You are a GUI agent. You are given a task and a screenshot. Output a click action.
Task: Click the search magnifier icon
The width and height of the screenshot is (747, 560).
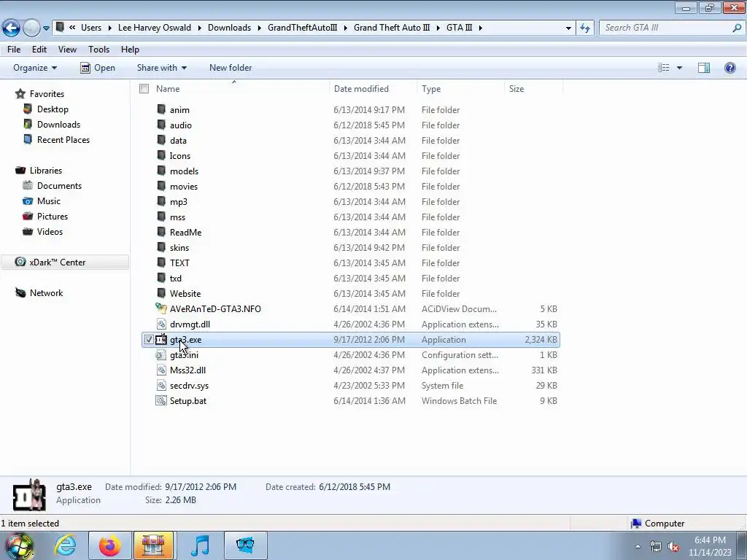[737, 28]
